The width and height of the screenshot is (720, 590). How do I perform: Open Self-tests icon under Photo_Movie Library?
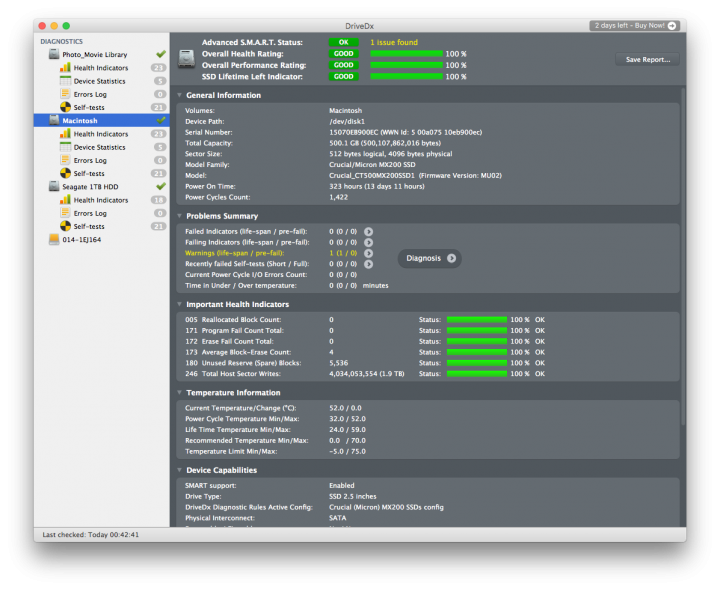(x=65, y=107)
